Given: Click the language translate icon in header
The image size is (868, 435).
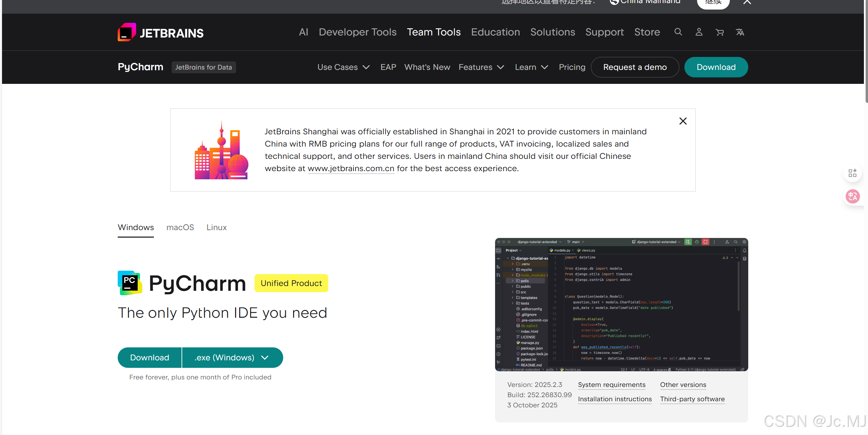Looking at the screenshot, I should [x=740, y=32].
